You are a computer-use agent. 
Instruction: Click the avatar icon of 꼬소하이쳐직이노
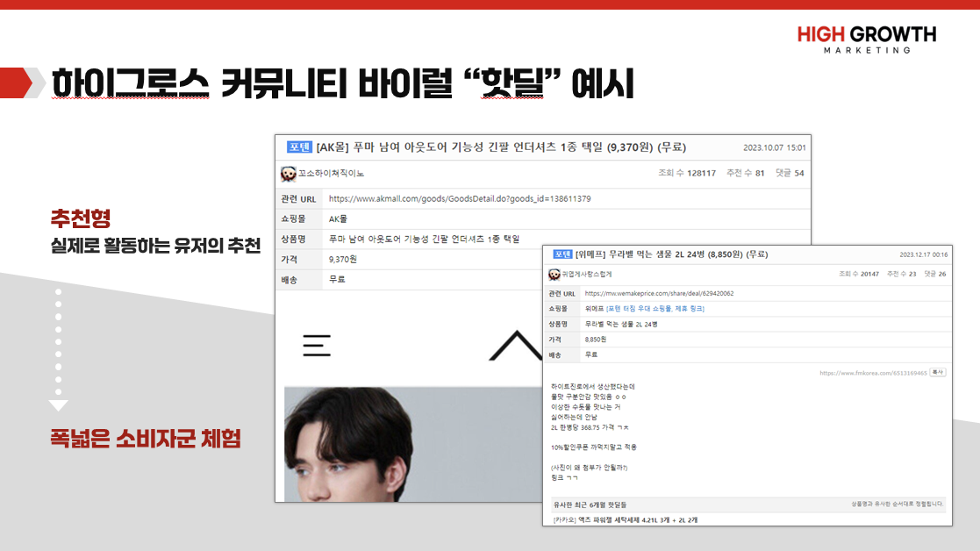tap(288, 174)
